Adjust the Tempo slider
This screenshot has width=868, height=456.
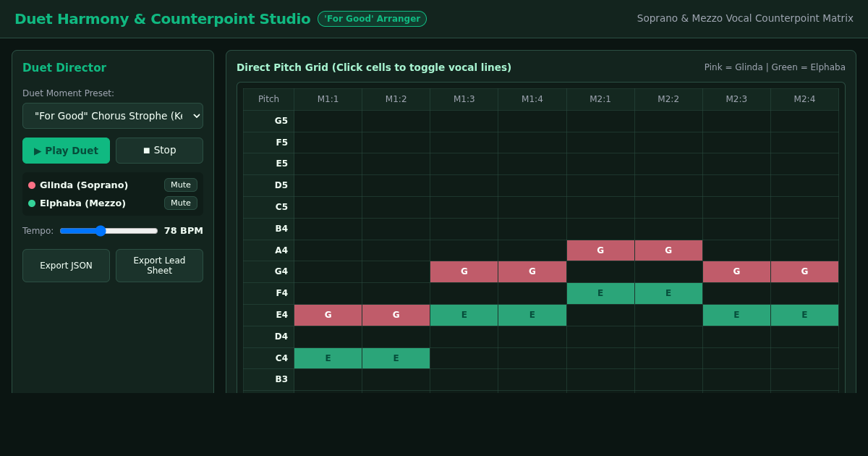click(109, 231)
